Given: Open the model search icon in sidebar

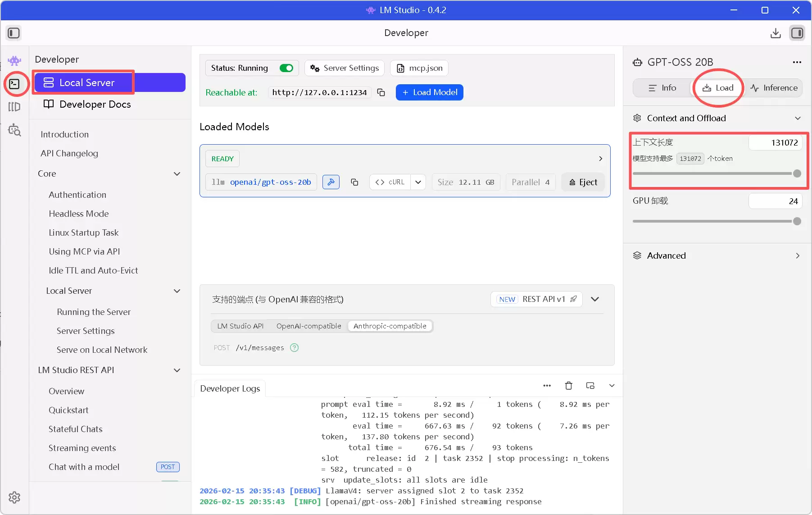Looking at the screenshot, I should (x=14, y=130).
